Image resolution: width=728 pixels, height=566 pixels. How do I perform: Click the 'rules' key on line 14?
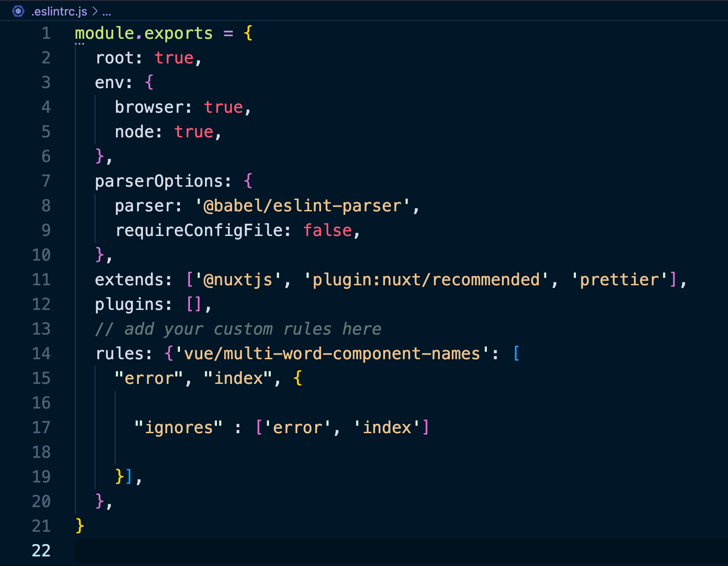tap(119, 353)
